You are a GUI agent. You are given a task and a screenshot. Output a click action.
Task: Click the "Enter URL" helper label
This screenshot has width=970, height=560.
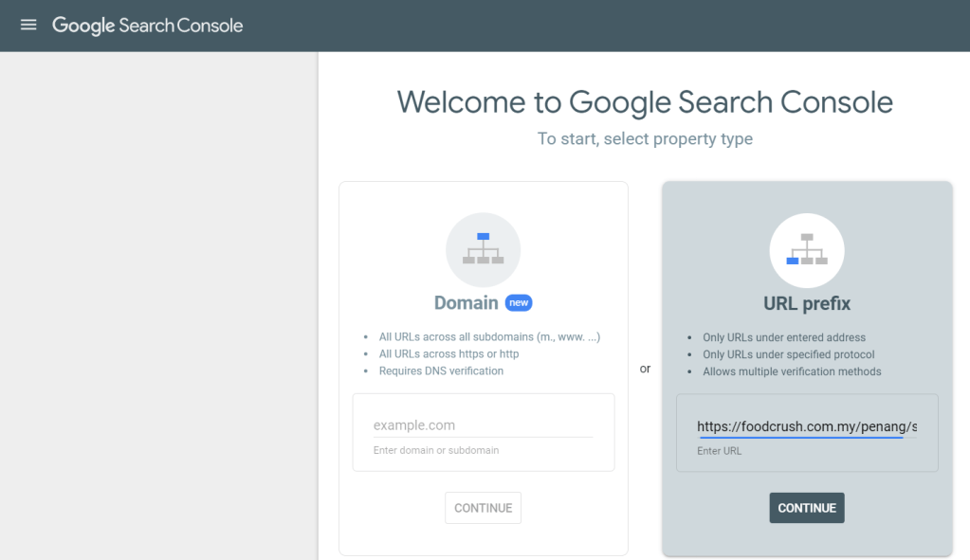[719, 451]
